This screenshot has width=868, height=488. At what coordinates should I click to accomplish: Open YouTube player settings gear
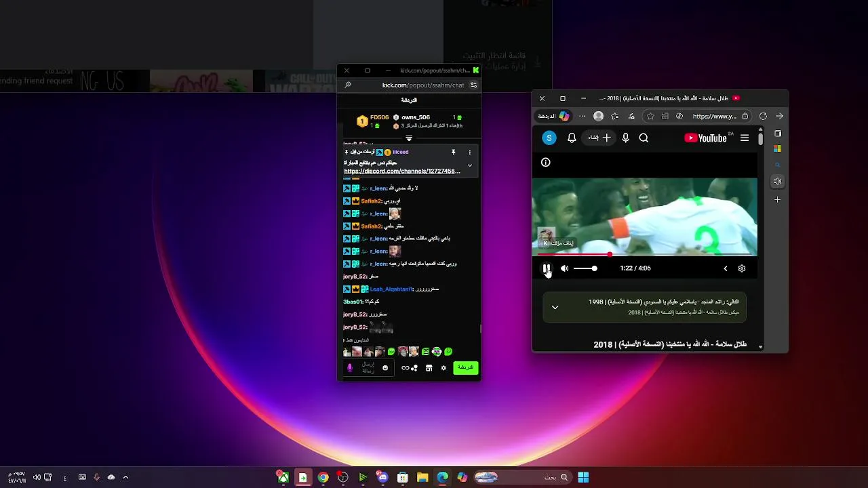point(742,268)
